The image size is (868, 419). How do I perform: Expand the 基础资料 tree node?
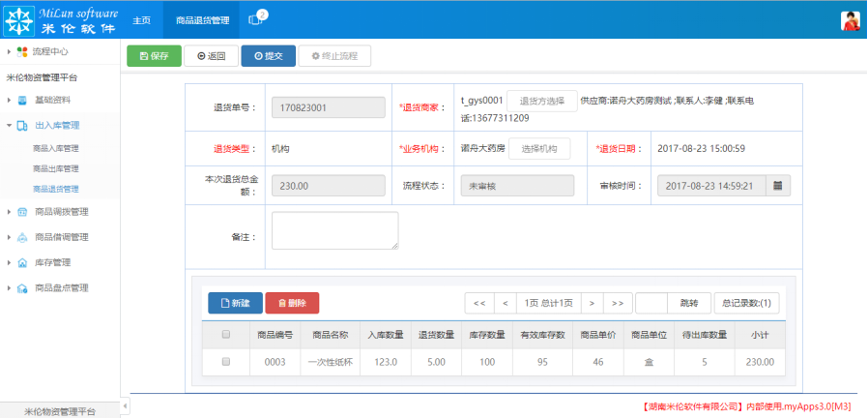click(x=9, y=100)
